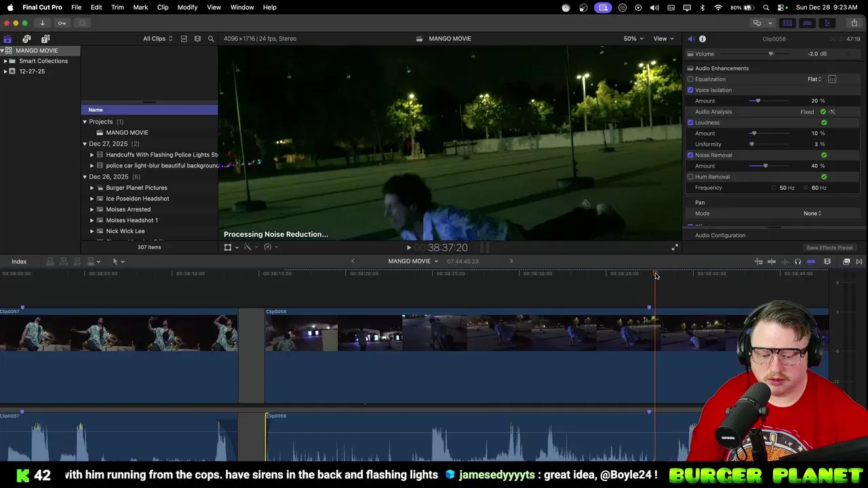Screen dimensions: 868x488
Task: Toggle the Volume section icon
Action: click(690, 54)
